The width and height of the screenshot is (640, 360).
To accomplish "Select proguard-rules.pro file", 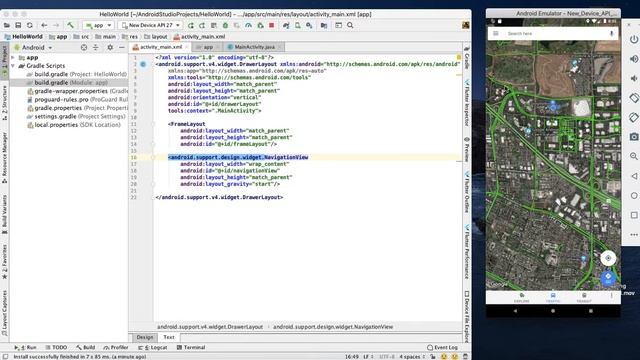I will pos(77,100).
